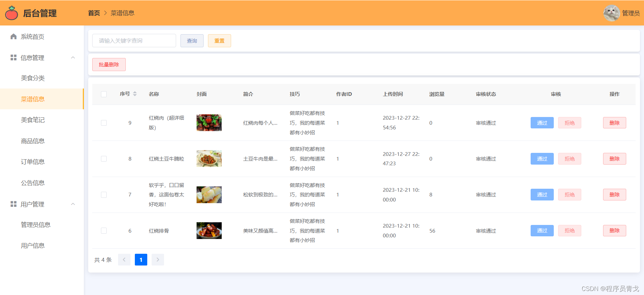Click the grid icon beside 用户管理
The width and height of the screenshot is (644, 295).
(x=13, y=204)
